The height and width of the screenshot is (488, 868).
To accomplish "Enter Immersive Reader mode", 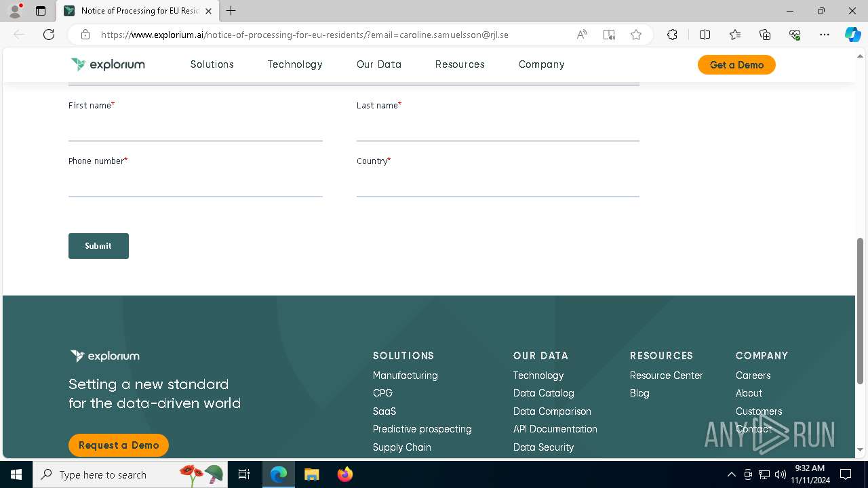I will [609, 35].
